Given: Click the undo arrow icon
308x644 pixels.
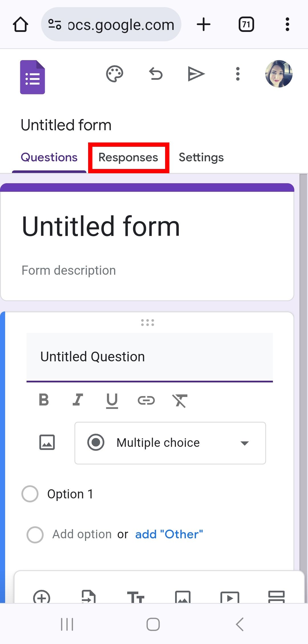Looking at the screenshot, I should tap(156, 74).
